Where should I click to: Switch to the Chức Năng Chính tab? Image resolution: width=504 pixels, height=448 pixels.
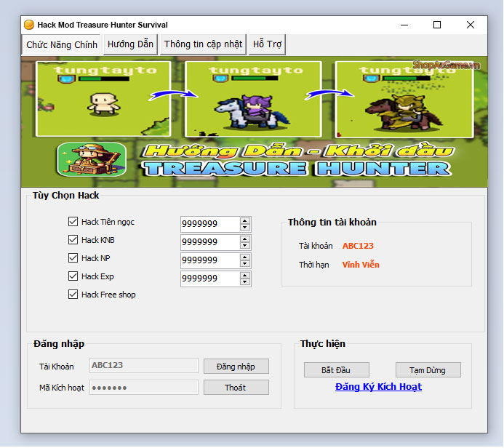(x=61, y=44)
